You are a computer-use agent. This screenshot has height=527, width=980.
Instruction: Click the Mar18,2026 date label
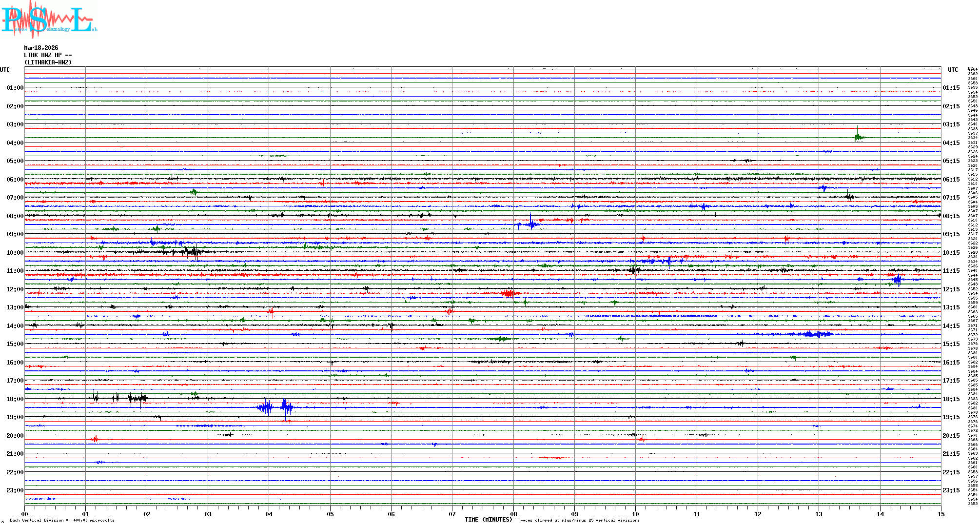[x=41, y=48]
